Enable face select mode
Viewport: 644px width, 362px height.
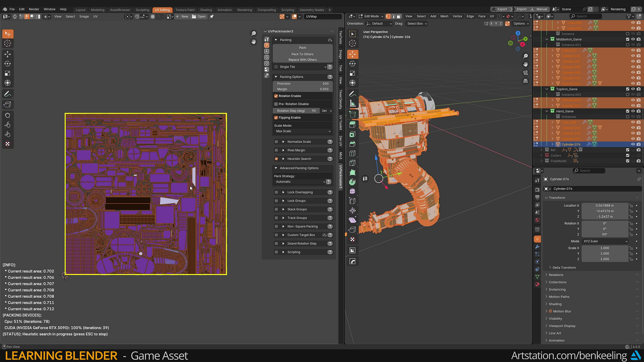(398, 16)
